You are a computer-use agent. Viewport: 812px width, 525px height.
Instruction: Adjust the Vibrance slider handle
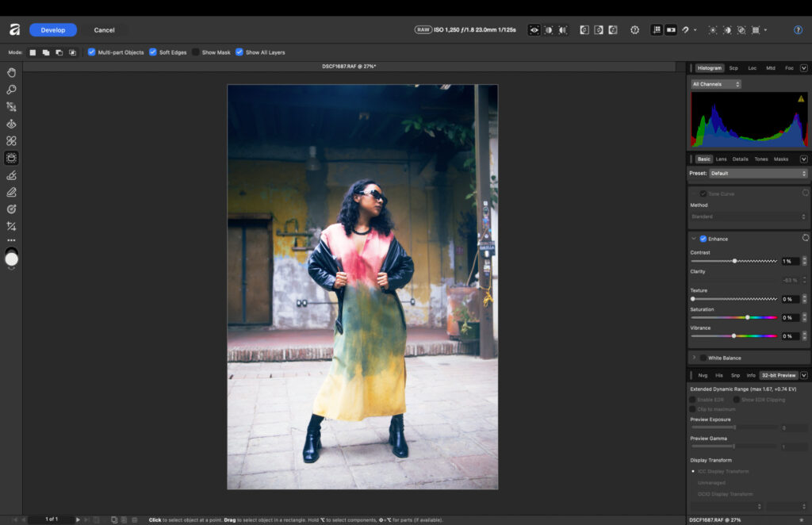733,336
